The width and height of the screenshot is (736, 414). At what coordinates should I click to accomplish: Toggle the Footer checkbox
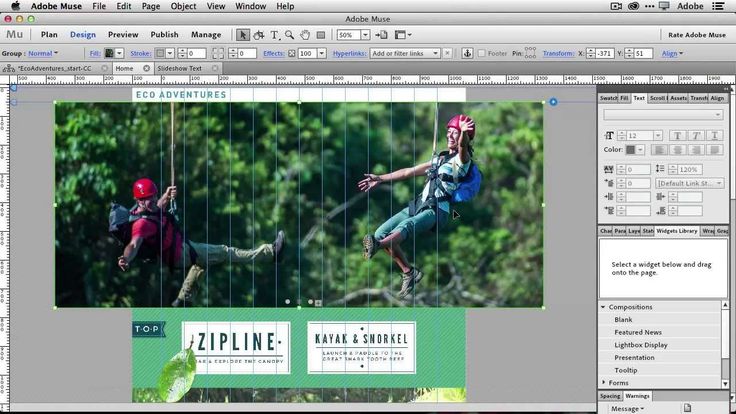coord(481,54)
